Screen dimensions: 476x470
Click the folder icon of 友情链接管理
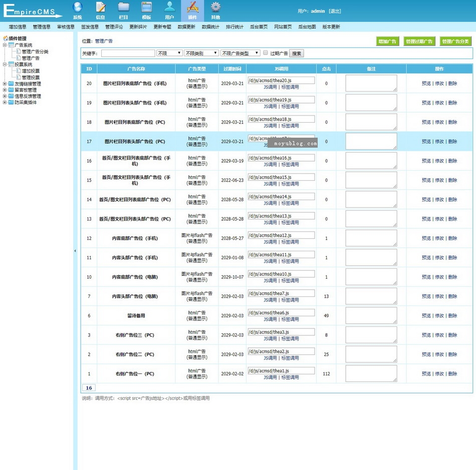11,84
